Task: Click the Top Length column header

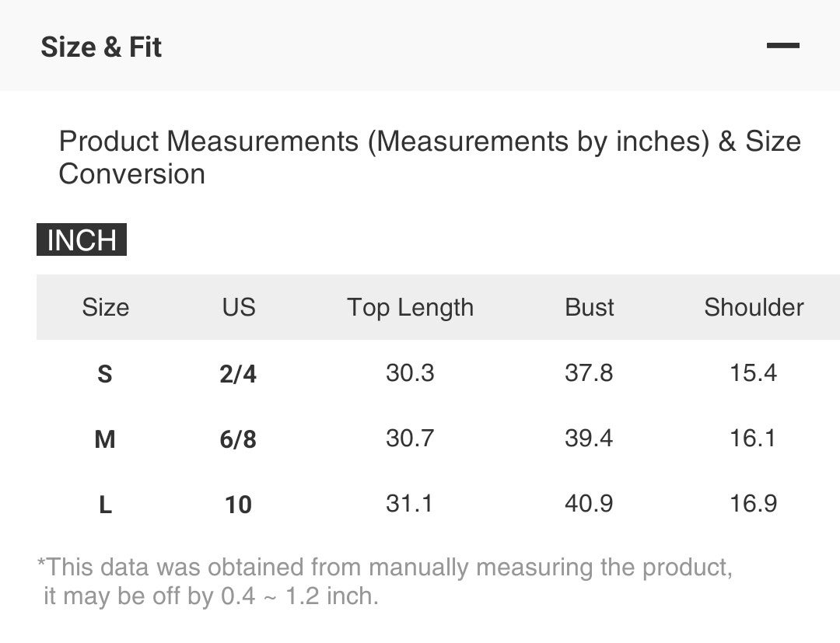Action: tap(410, 307)
